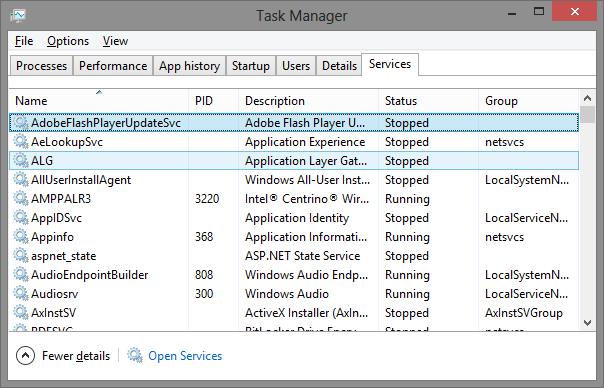Click the gear icon beside AeLookupSvc
Viewport: 604px width, 388px height.
point(21,142)
